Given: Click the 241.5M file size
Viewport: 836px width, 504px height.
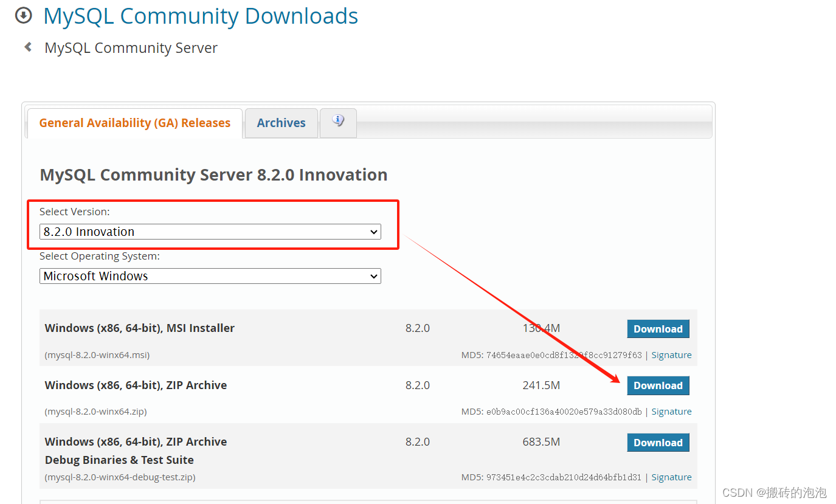Looking at the screenshot, I should pos(541,385).
